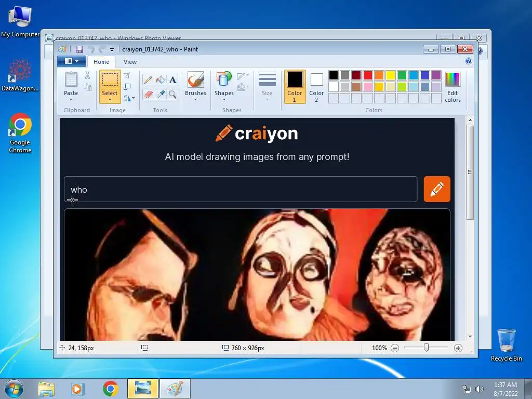Screen dimensions: 532x399
Task: Open Windows Explorer from taskbar
Action: (x=46, y=389)
